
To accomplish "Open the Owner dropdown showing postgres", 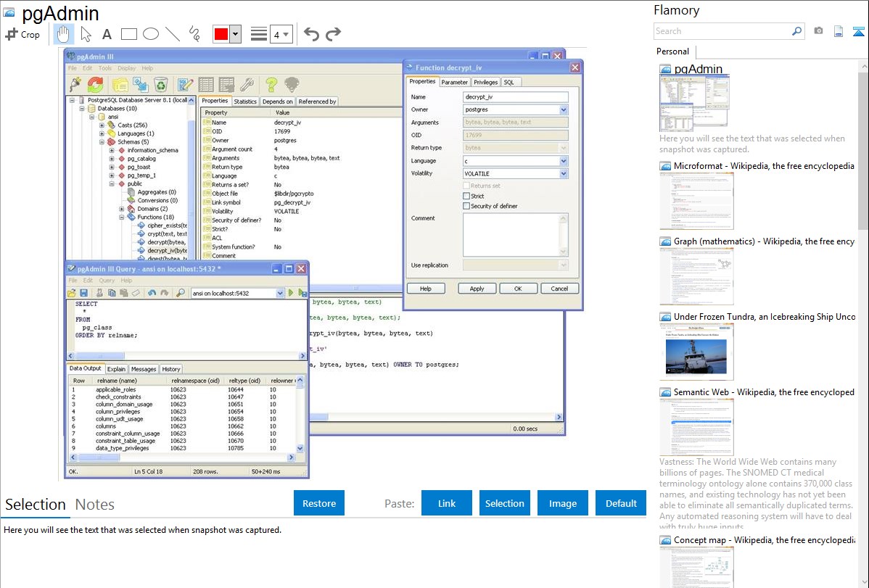I will 563,109.
